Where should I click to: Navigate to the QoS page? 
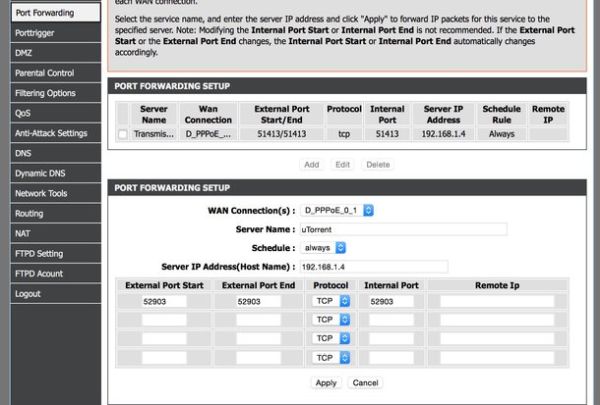pos(53,113)
